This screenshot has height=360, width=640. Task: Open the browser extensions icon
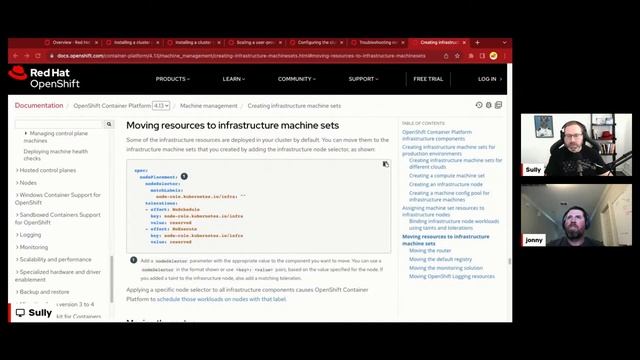471,56
